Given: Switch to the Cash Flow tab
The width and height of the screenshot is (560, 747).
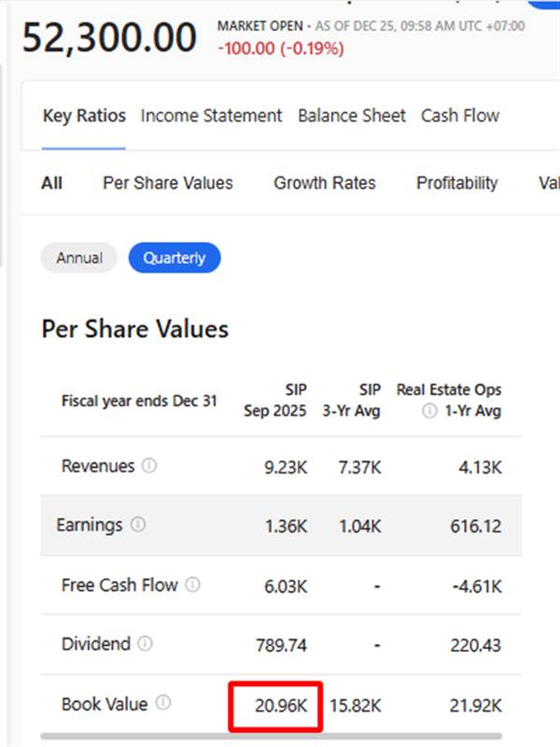Looking at the screenshot, I should (x=460, y=116).
